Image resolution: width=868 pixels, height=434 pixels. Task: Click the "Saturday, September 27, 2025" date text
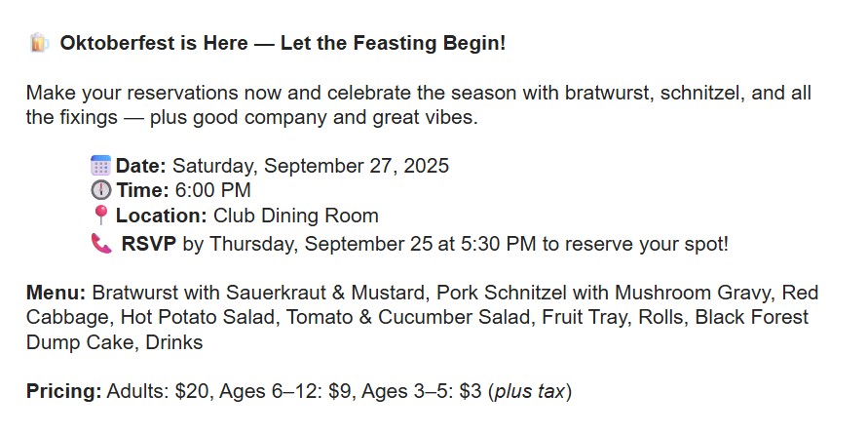point(311,166)
